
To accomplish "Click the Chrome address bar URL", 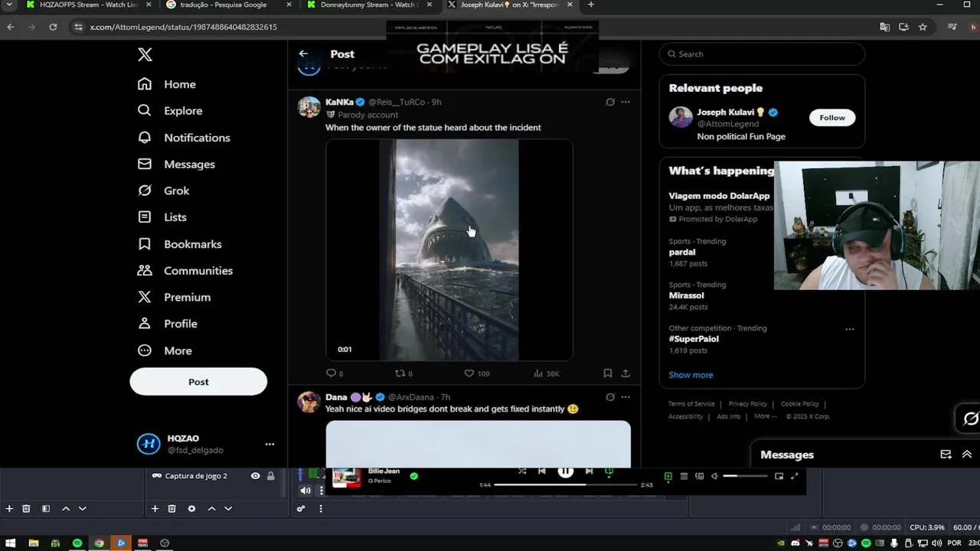I will pos(184,27).
